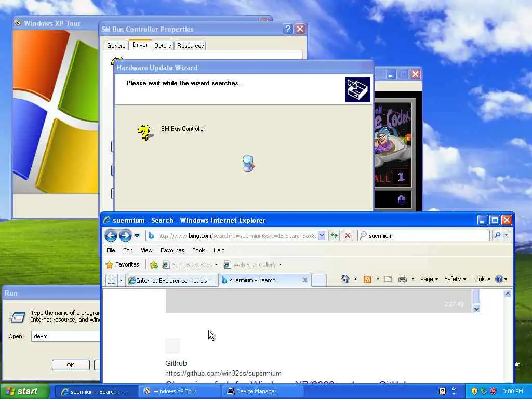Click the IE Back navigation arrow

(111, 235)
